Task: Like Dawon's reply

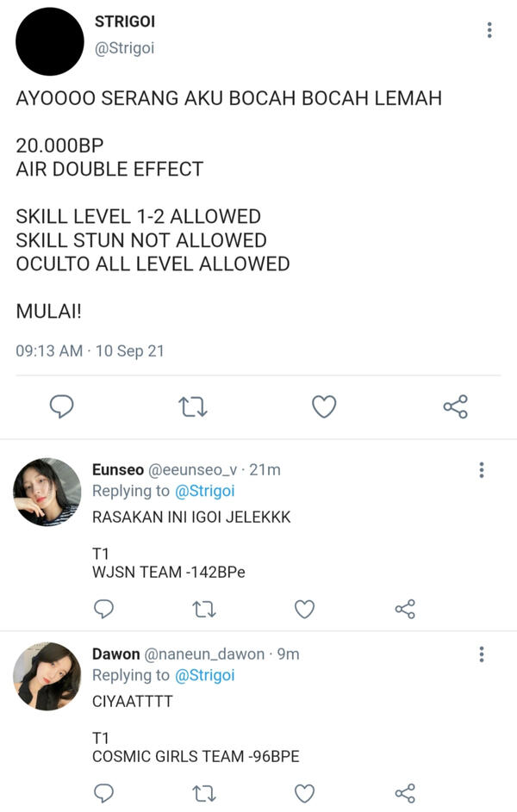Action: coord(305,793)
